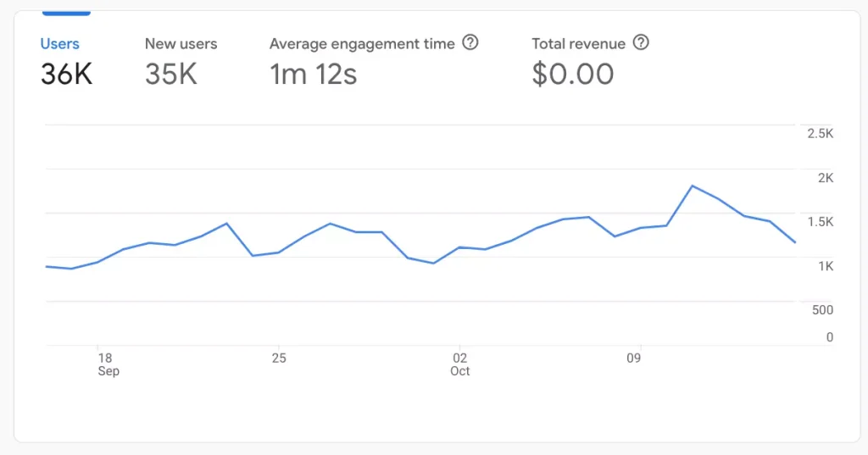Screen dimensions: 868x455
Task: Click the $0.00 revenue value
Action: (x=573, y=75)
